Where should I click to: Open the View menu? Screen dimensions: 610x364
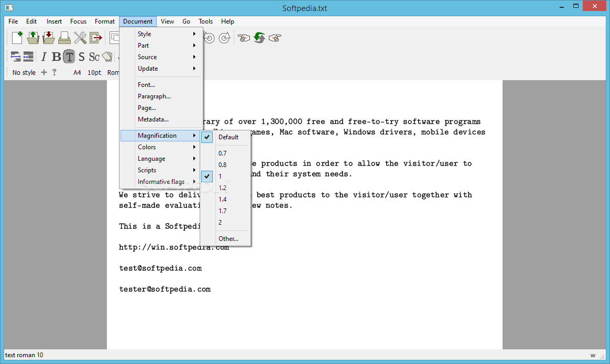pyautogui.click(x=167, y=21)
